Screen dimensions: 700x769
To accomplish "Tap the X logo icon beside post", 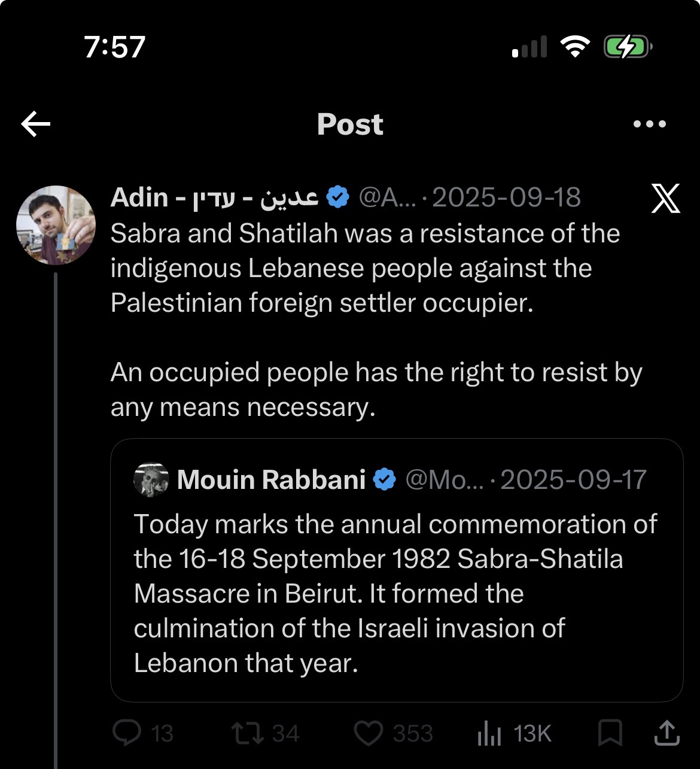I will pyautogui.click(x=665, y=199).
